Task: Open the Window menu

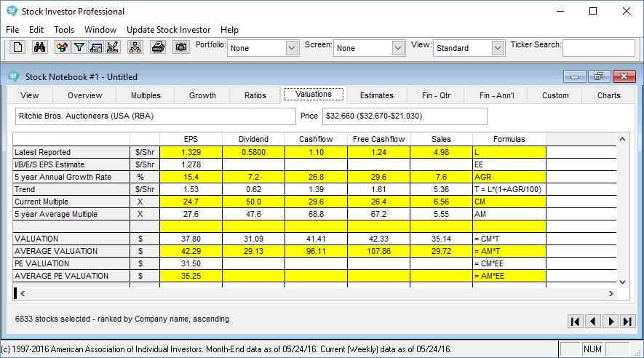Action: (x=100, y=30)
